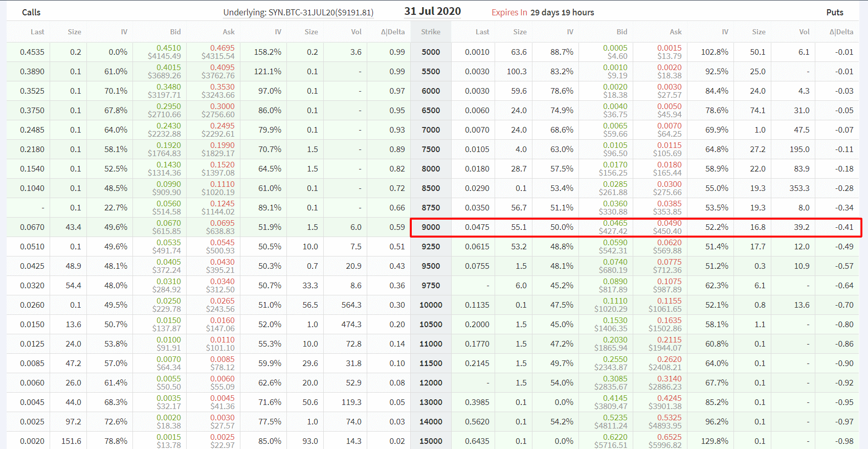Select the 9000 strike cell

click(431, 227)
